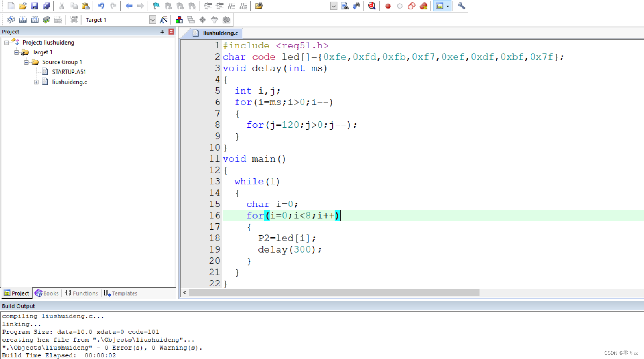644x359 pixels.
Task: Download to flash with the LOAD icon
Action: (74, 20)
